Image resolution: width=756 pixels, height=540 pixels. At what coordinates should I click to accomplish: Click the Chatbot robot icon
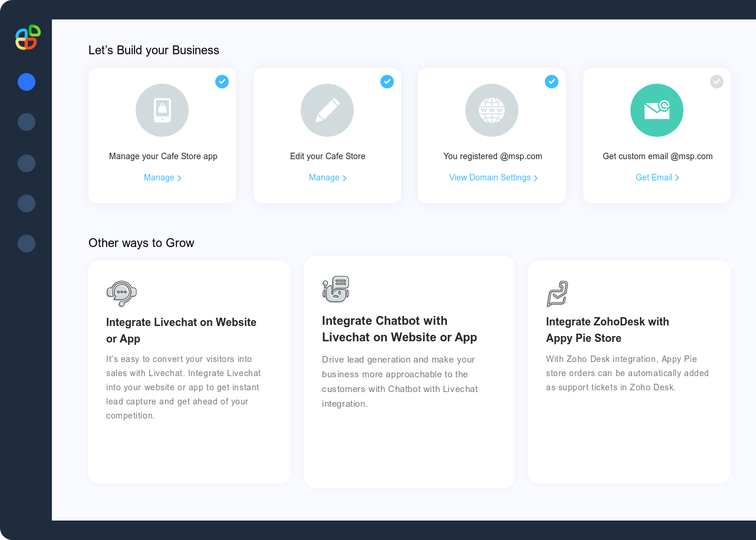tap(336, 289)
